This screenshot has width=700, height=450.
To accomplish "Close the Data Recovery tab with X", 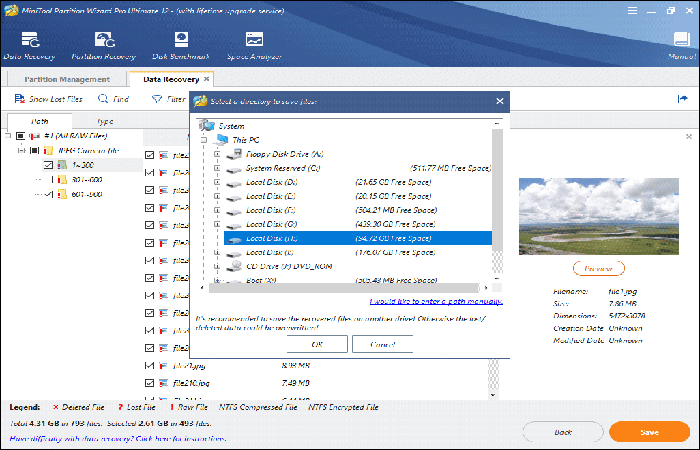I will 206,79.
